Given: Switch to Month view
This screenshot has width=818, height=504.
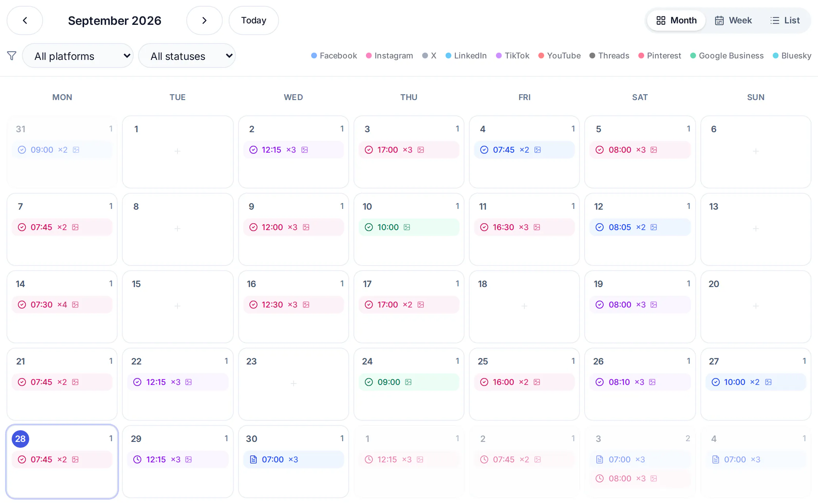Looking at the screenshot, I should point(676,20).
